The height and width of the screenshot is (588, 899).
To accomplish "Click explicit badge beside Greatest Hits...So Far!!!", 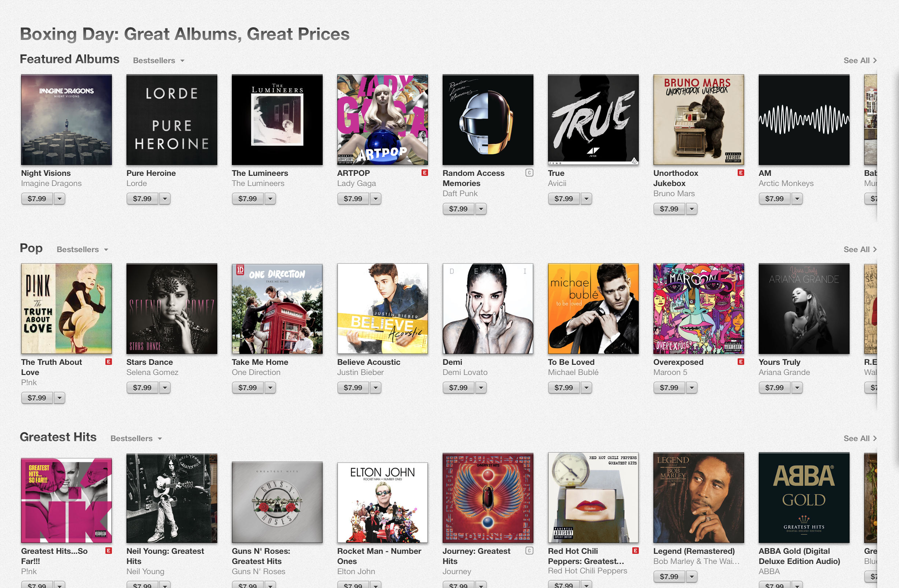I will pos(108,551).
